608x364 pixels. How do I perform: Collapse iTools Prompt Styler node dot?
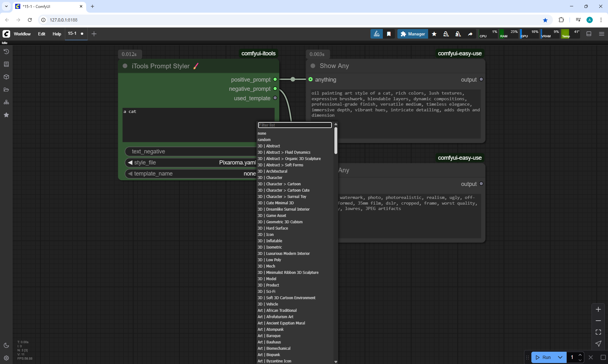coord(125,66)
